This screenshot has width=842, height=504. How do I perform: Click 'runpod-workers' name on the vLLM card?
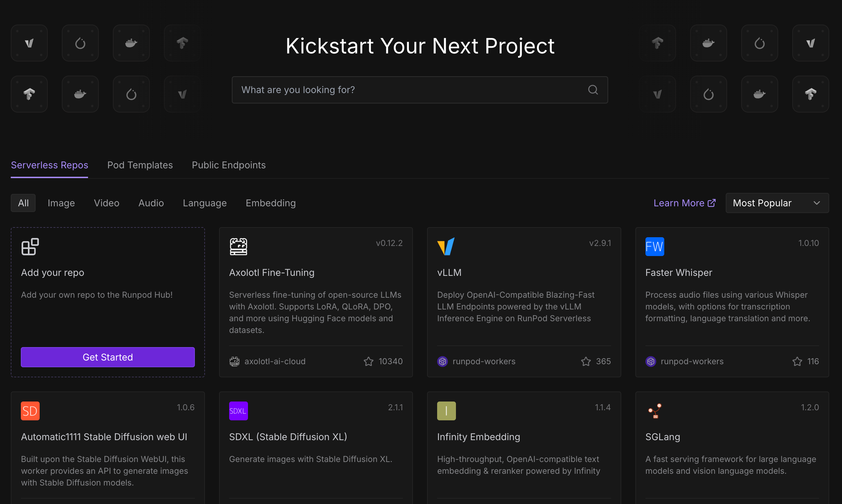tap(484, 361)
